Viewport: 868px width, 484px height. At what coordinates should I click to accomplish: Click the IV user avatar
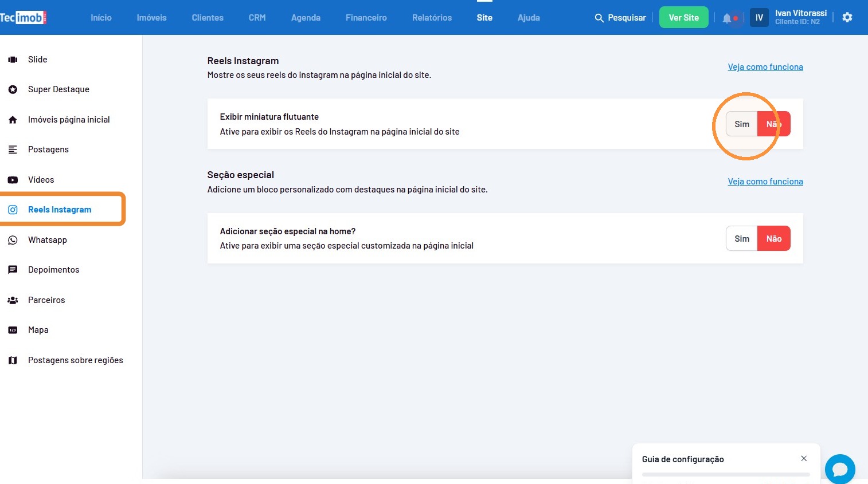759,18
